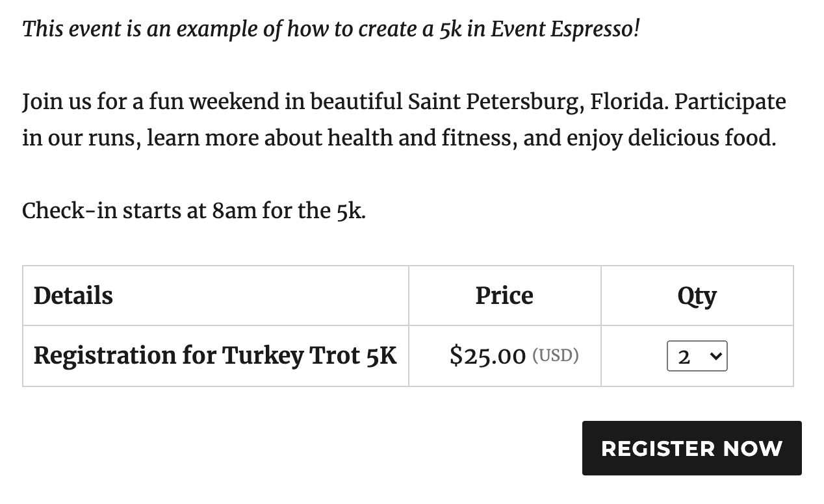Click the Event Espresso mention in the intro

pos(562,29)
